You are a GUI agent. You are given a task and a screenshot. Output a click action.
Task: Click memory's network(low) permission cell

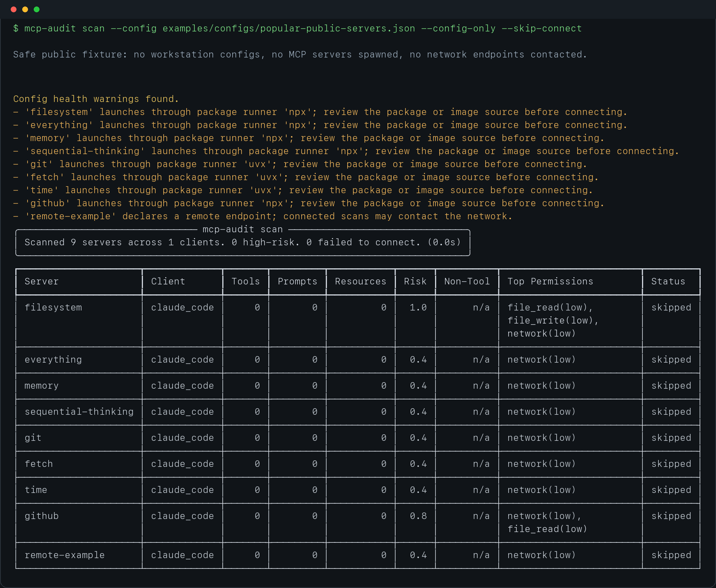tap(542, 386)
